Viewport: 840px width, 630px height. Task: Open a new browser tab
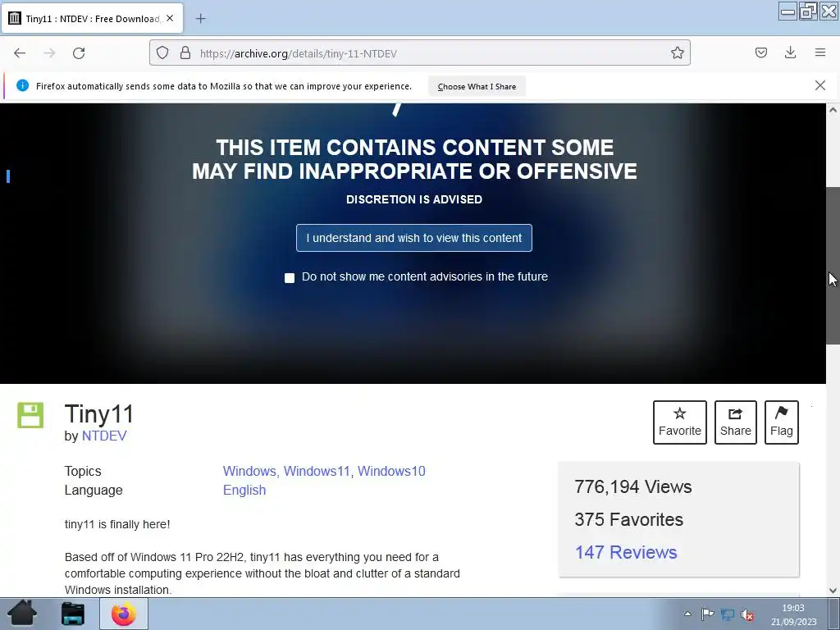200,19
